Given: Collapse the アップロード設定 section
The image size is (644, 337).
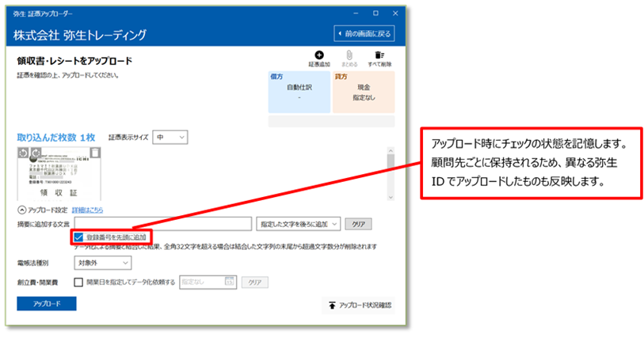Looking at the screenshot, I should [21, 210].
